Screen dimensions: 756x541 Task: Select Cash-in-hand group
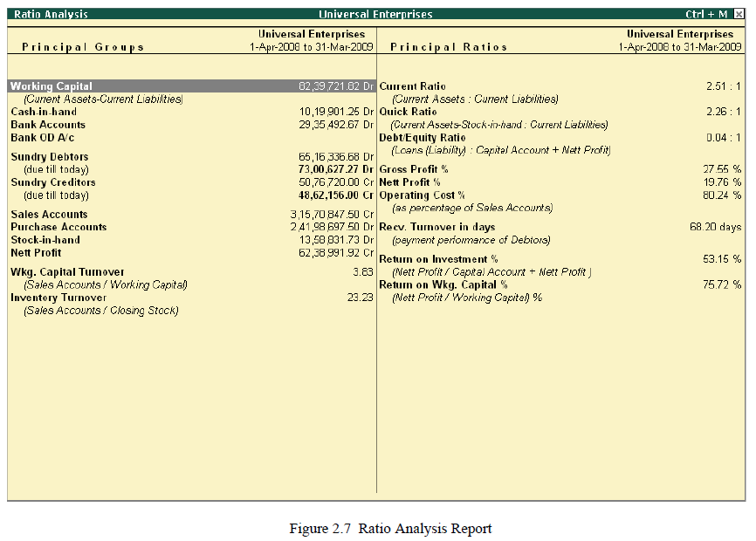[44, 112]
